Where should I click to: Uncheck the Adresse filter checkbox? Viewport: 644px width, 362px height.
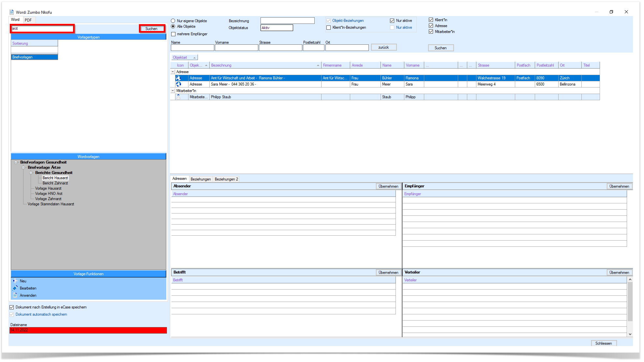[431, 26]
